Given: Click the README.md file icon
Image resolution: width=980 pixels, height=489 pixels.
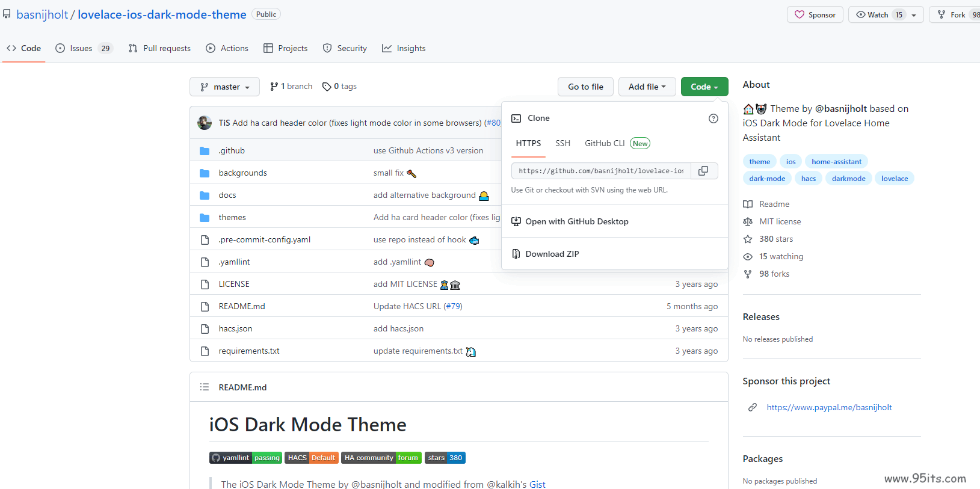Looking at the screenshot, I should pyautogui.click(x=205, y=307).
